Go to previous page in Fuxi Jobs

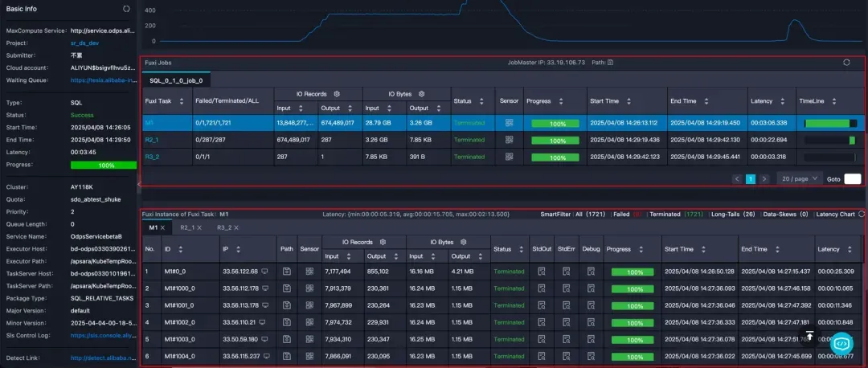737,178
